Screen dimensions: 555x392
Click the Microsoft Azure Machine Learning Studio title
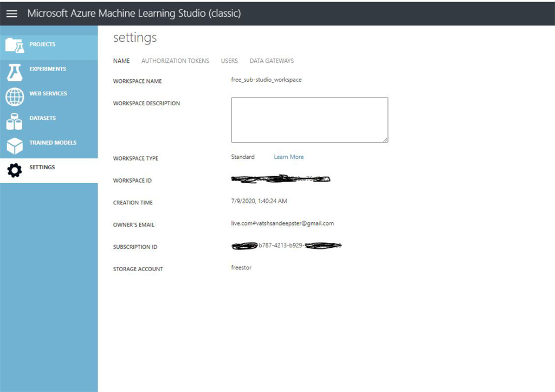(134, 14)
